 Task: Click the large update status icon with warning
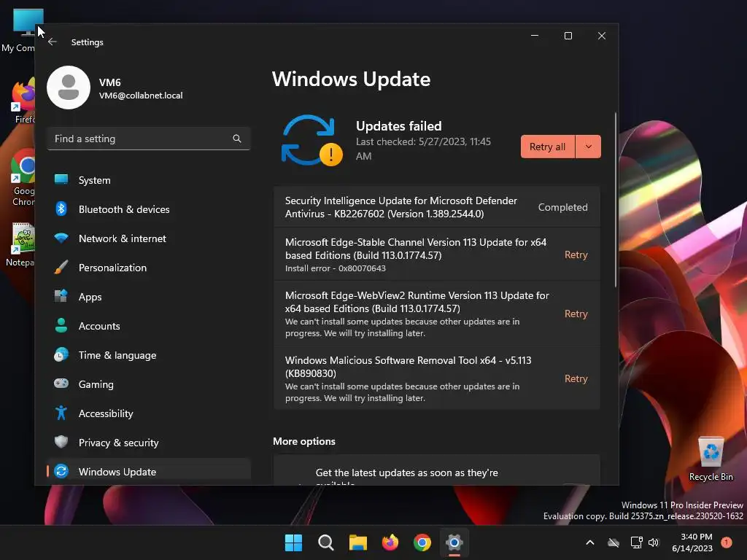pos(312,140)
